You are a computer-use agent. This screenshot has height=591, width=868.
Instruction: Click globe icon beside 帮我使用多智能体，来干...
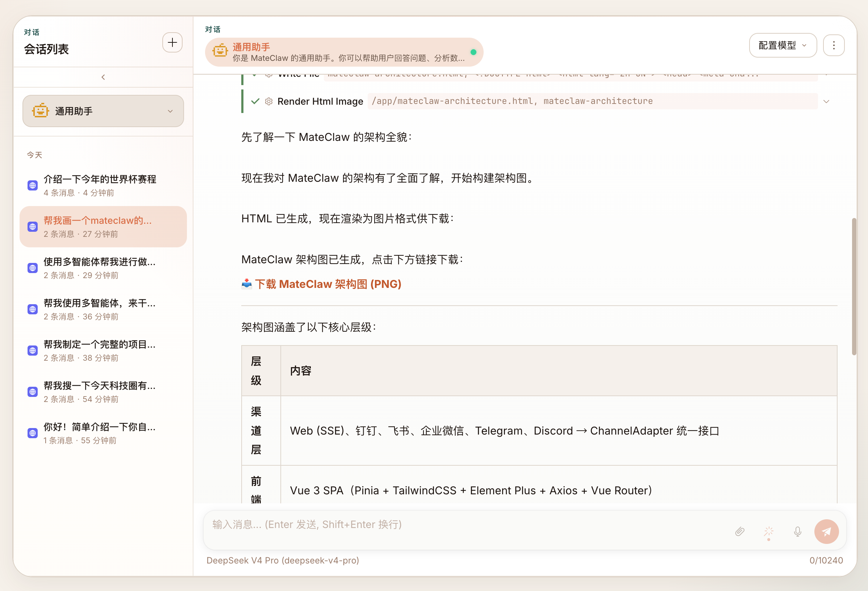point(33,309)
